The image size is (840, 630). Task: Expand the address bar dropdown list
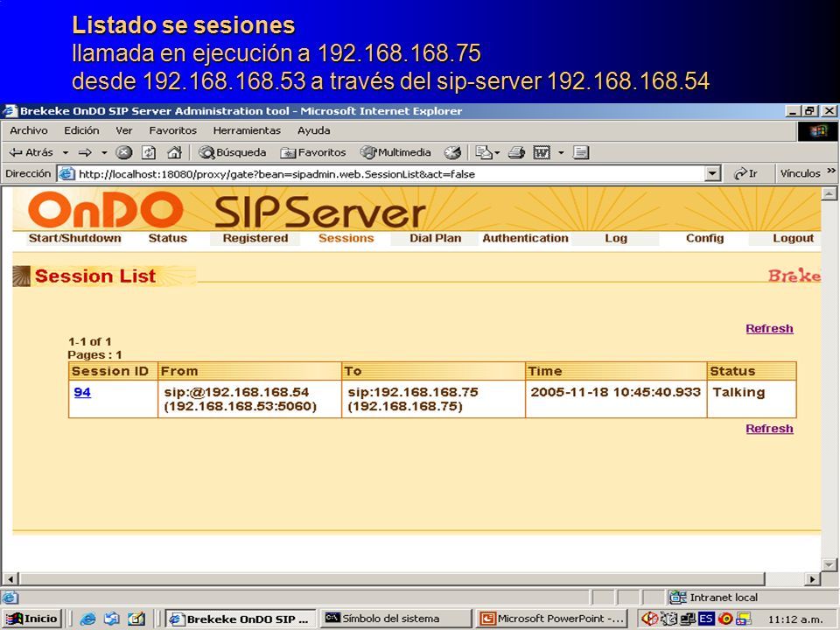coord(712,173)
